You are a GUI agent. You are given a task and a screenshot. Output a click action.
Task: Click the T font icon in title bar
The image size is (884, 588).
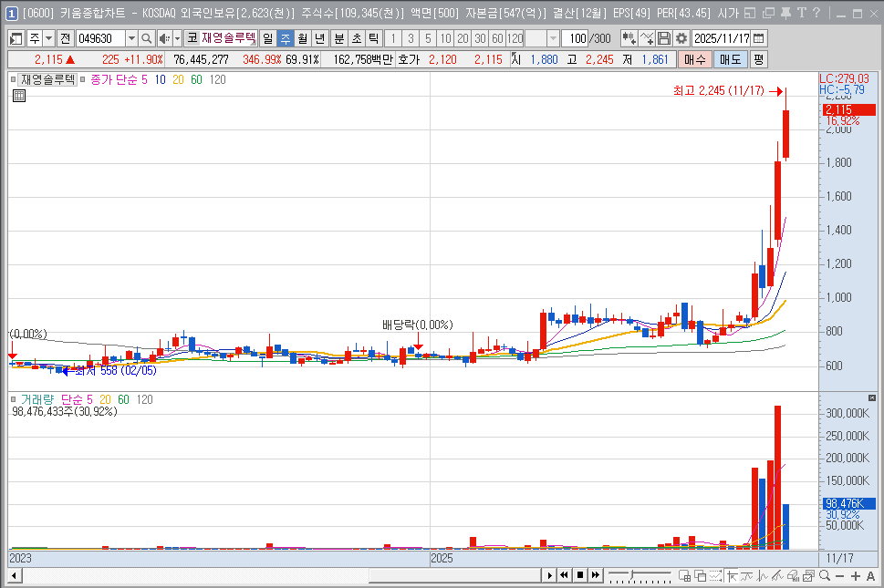click(801, 13)
